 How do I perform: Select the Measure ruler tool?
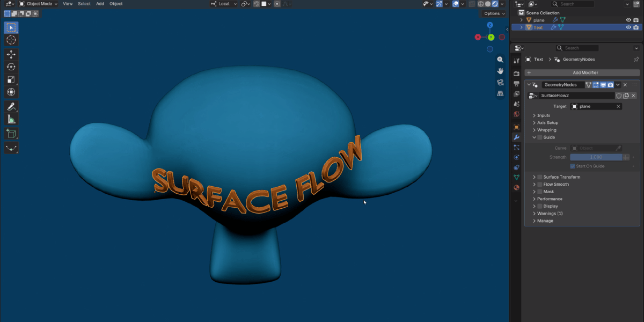(x=11, y=120)
